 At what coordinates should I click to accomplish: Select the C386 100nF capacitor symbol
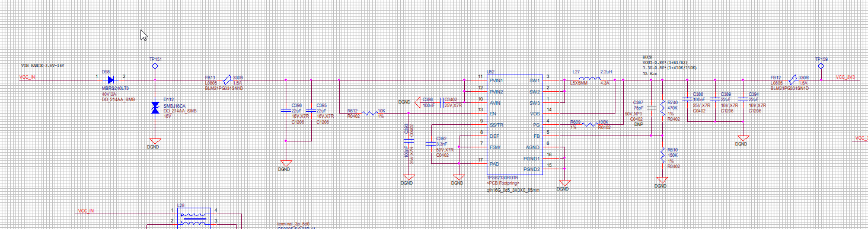(442, 102)
